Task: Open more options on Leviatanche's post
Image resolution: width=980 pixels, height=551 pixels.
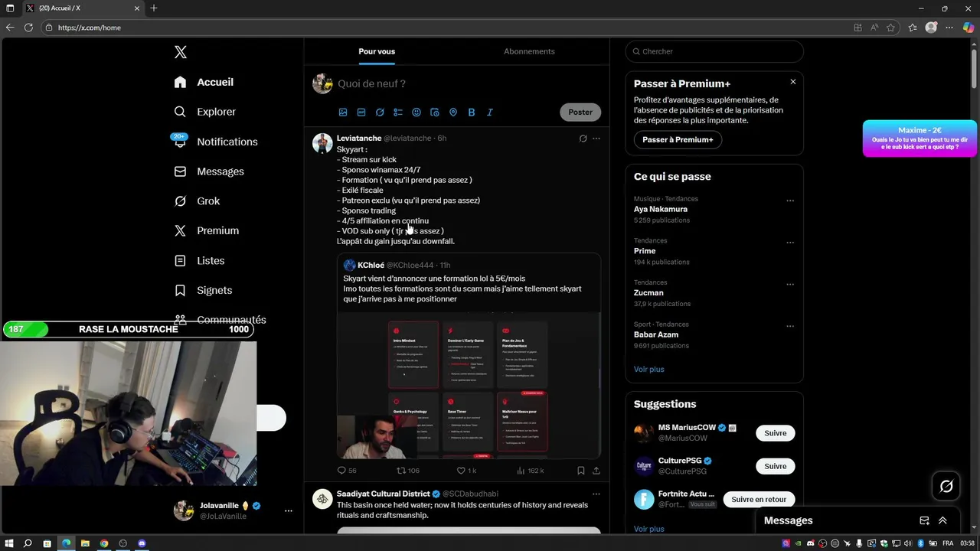Action: 596,139
